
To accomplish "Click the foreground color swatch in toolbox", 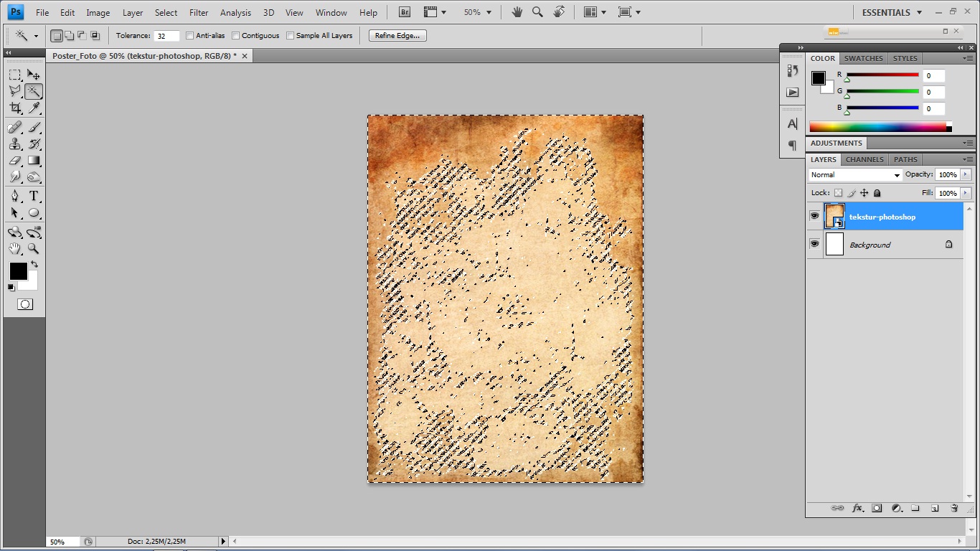I will [x=18, y=270].
